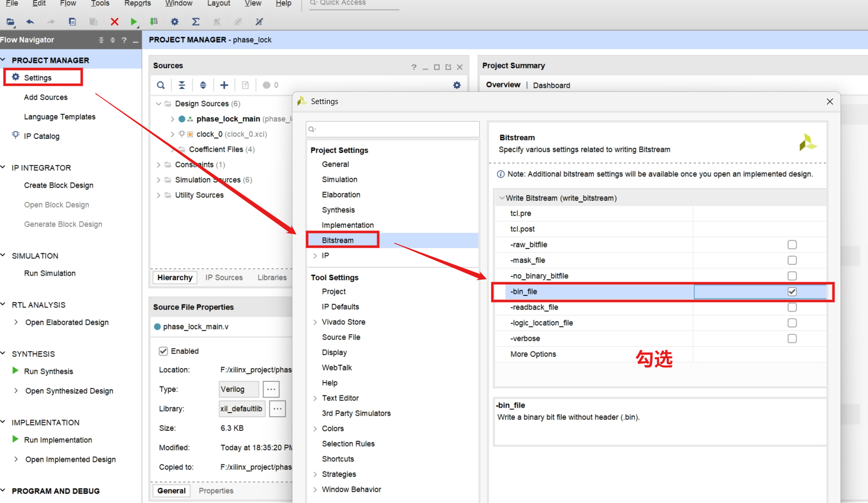Click the Quick Access search field

354,3
